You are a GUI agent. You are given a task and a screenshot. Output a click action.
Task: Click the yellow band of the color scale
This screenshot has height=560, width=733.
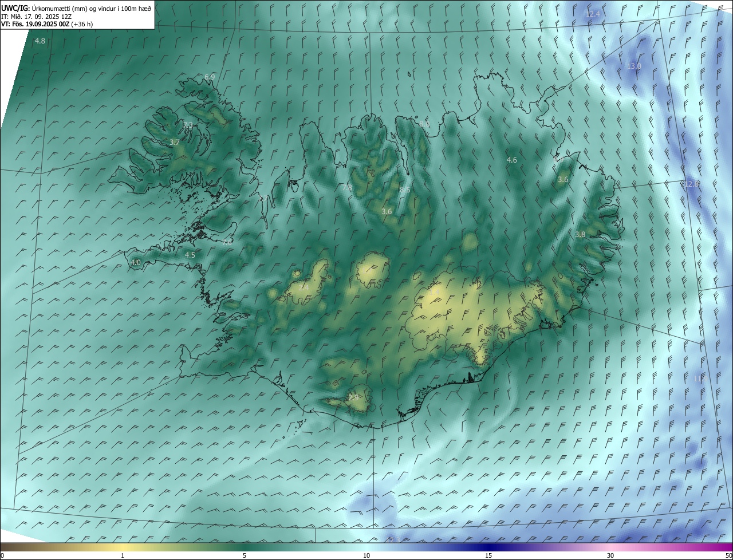point(123,547)
